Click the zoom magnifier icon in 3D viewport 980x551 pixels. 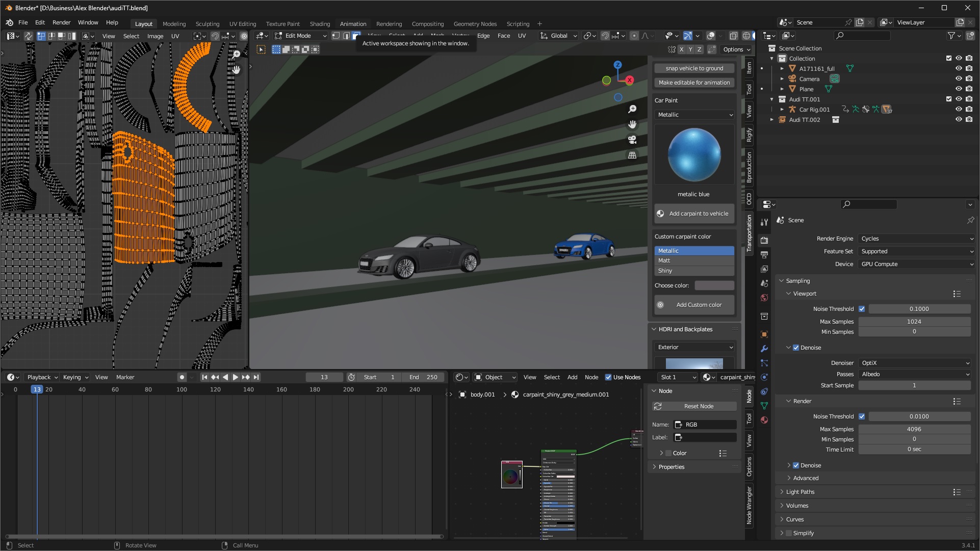(632, 109)
